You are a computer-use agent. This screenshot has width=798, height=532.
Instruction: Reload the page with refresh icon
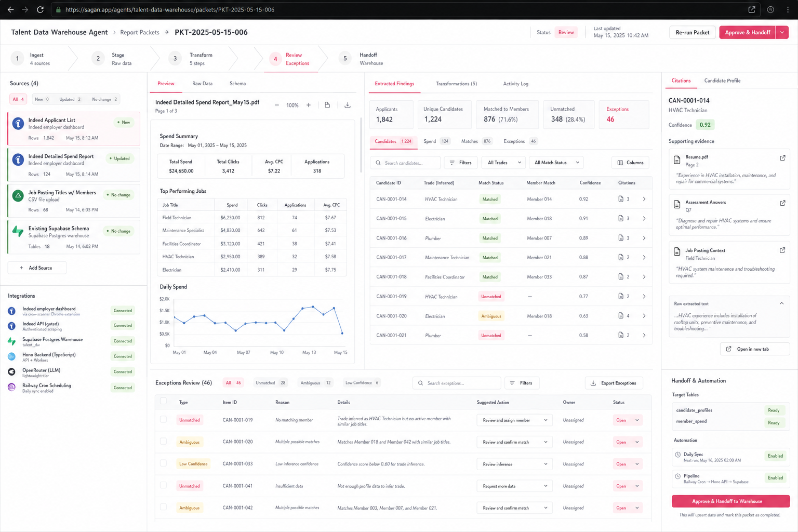coord(40,9)
